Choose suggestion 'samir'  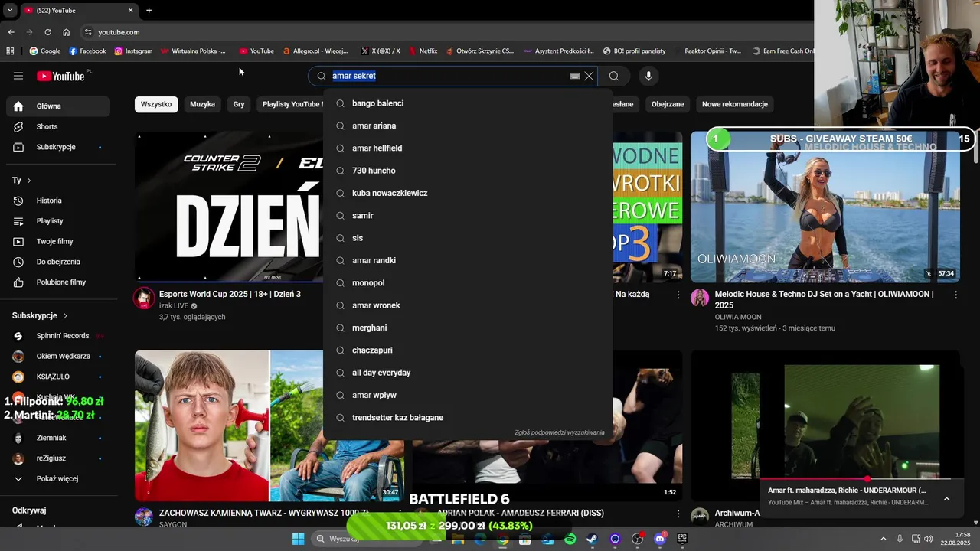point(468,216)
